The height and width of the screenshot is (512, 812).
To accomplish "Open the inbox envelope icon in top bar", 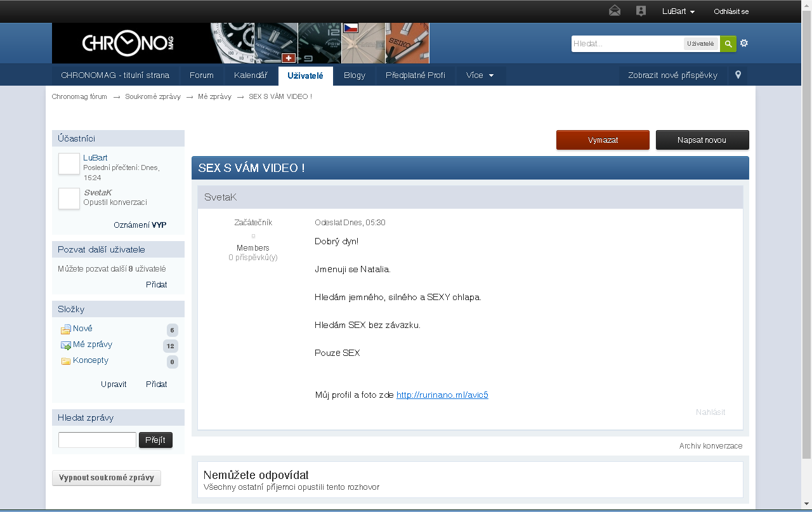I will click(614, 11).
